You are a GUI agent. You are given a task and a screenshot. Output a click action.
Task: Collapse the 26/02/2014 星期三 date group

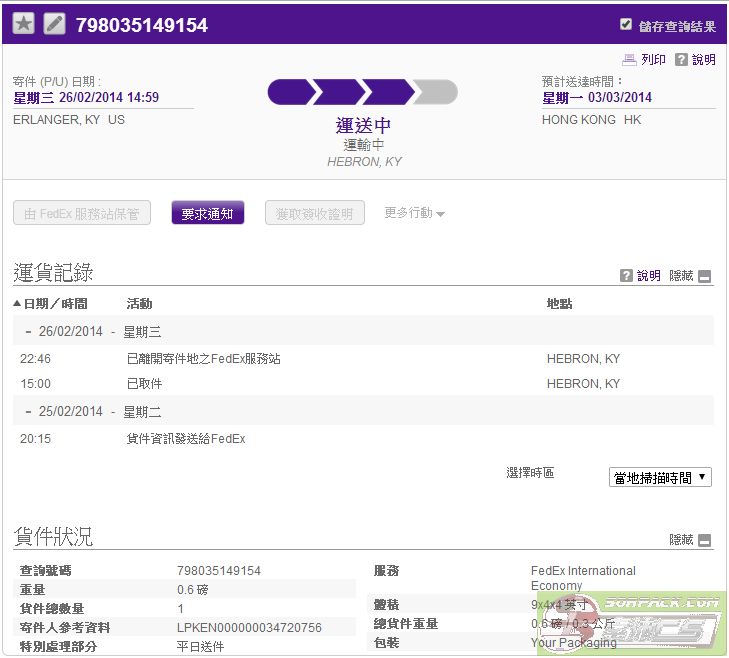coord(27,332)
